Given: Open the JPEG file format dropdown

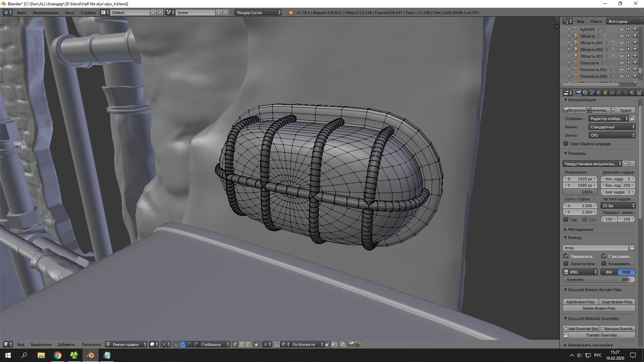Looking at the screenshot, I should pyautogui.click(x=580, y=272).
